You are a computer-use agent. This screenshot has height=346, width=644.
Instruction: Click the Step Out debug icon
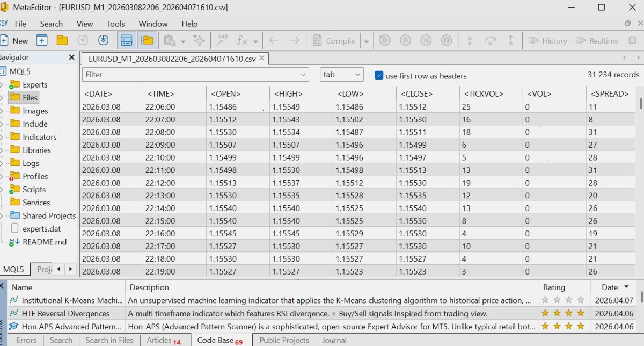tap(511, 40)
